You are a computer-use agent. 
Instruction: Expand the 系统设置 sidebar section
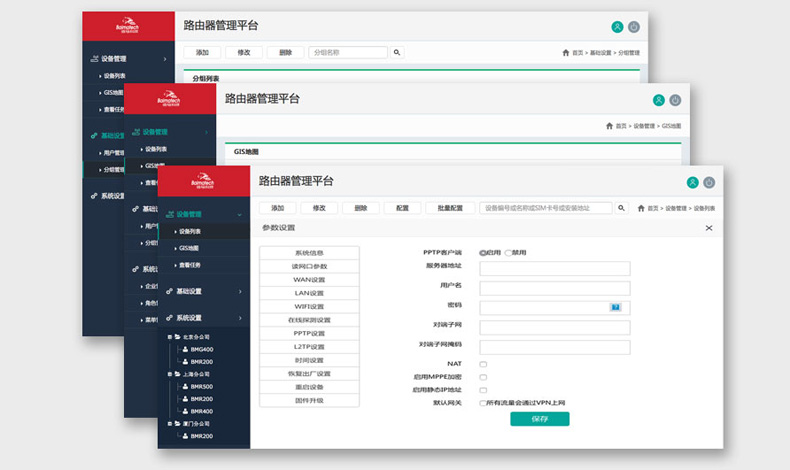tap(240, 318)
